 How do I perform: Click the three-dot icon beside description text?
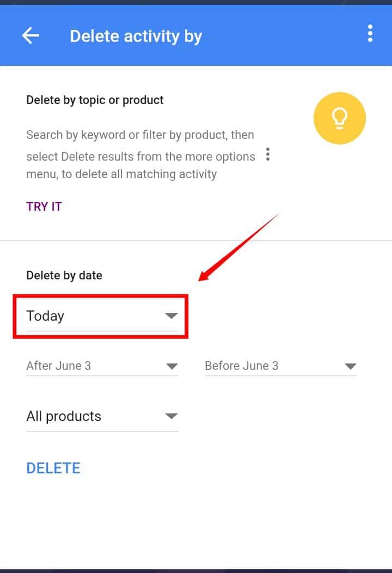point(268,154)
